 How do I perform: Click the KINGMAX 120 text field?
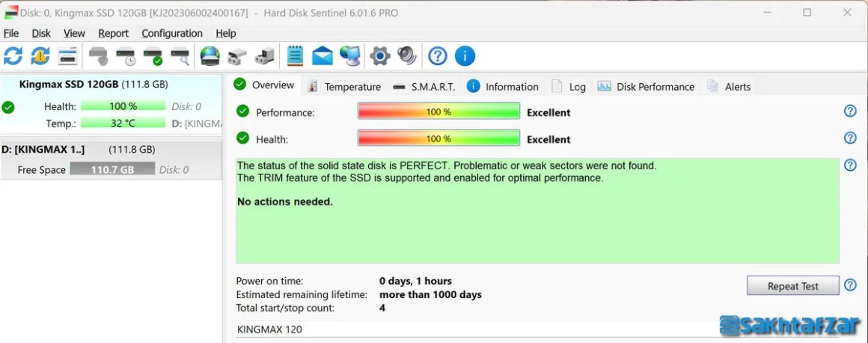(476, 330)
